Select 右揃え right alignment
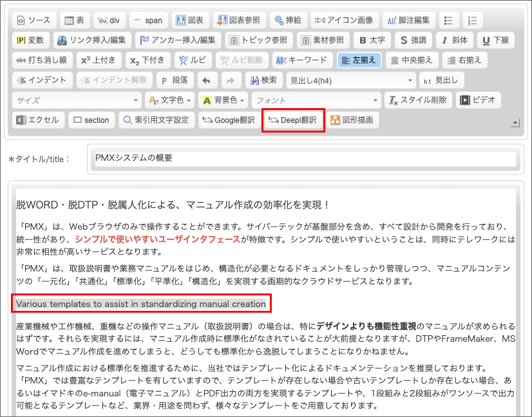This screenshot has height=417, width=532. coord(465,60)
